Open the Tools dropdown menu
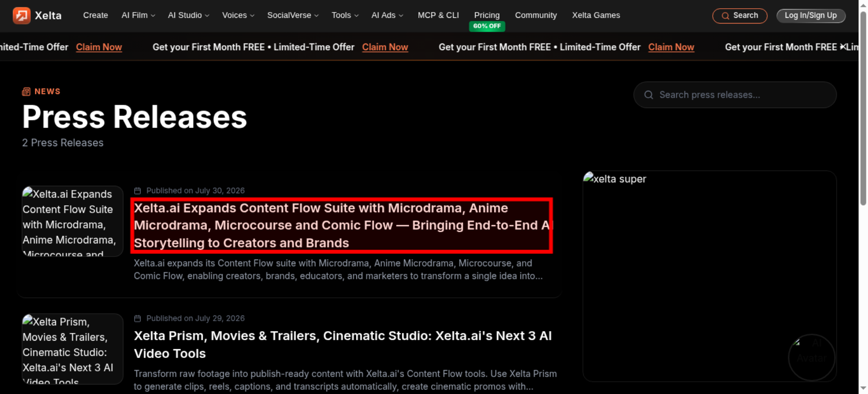Viewport: 868px width, 394px height. [345, 15]
